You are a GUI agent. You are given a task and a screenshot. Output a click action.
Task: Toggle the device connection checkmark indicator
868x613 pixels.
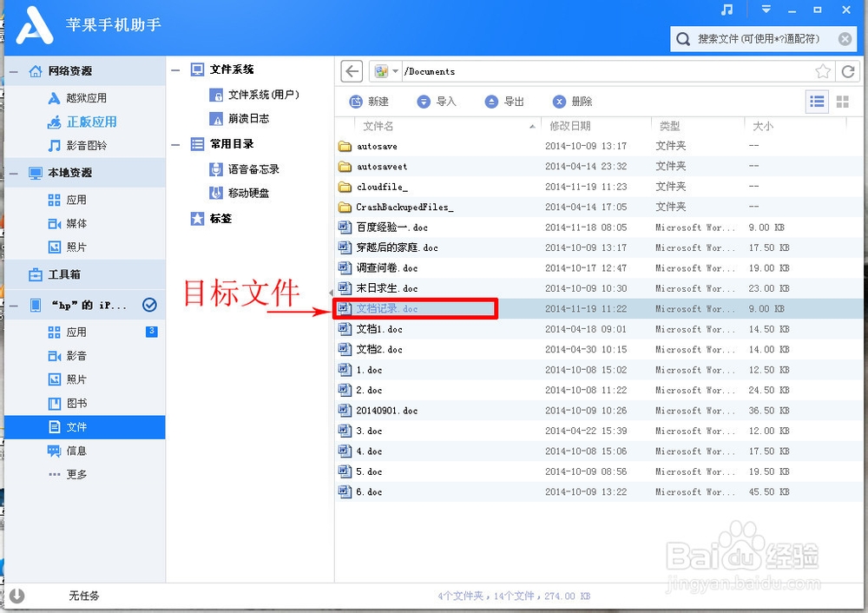pyautogui.click(x=150, y=305)
